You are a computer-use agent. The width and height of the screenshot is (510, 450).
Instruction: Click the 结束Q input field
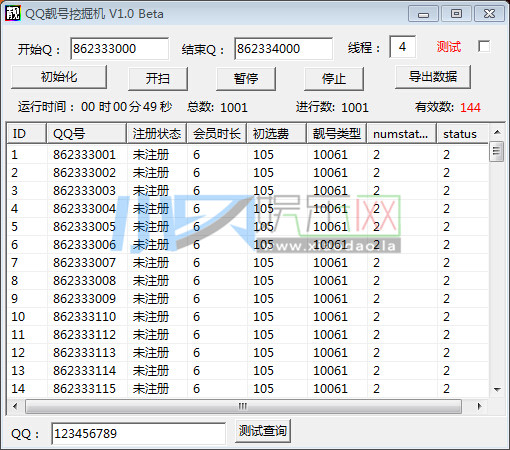283,49
